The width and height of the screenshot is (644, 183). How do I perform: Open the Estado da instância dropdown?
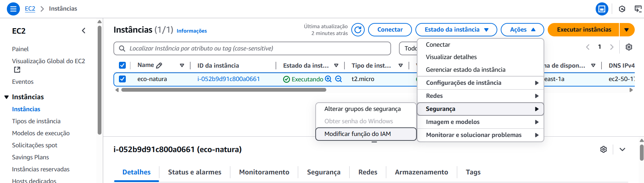coord(456,30)
